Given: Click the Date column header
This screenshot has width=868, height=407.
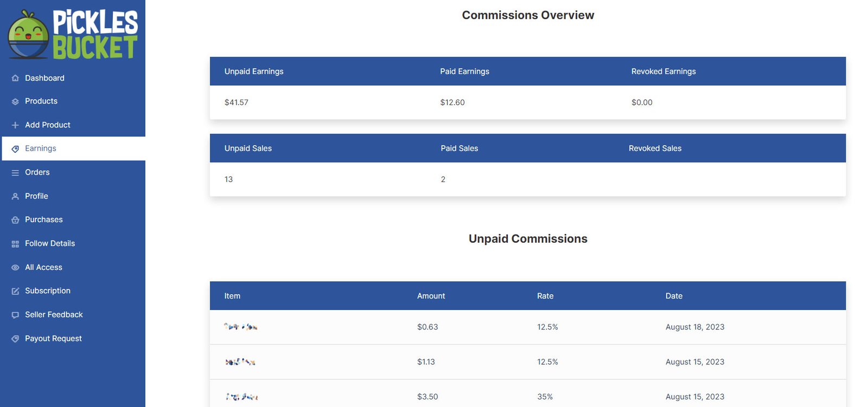Looking at the screenshot, I should pyautogui.click(x=674, y=296).
